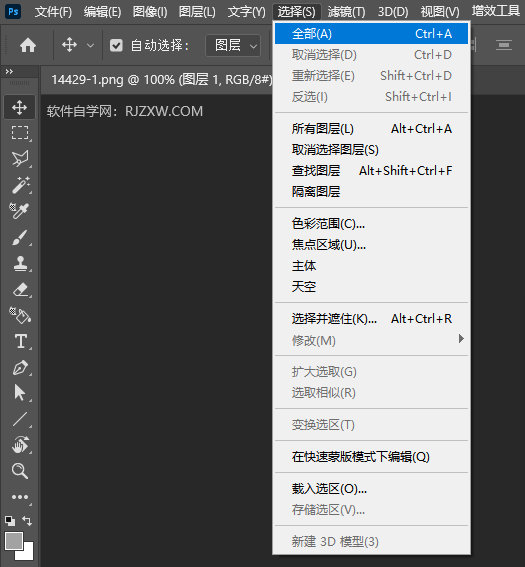This screenshot has width=525, height=567.
Task: Choose 全部(A) select all
Action: [371, 34]
